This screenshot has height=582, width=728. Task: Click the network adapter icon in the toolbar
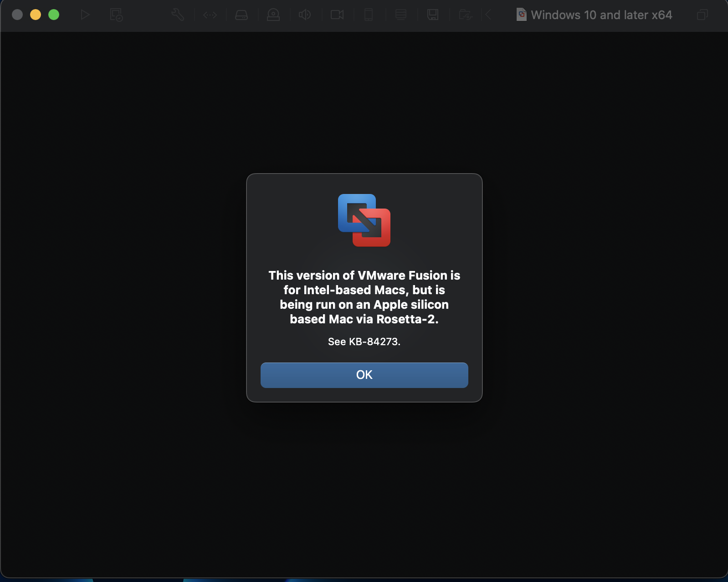coord(210,15)
